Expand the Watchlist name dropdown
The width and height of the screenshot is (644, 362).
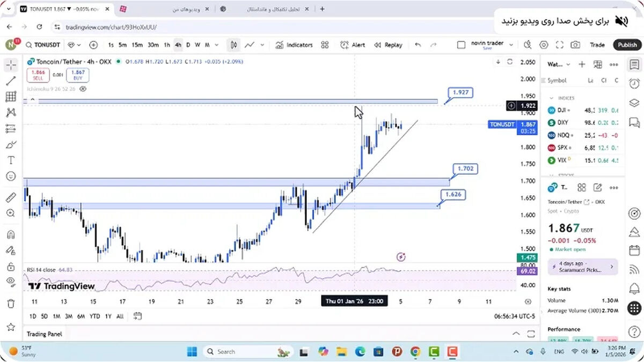568,64
